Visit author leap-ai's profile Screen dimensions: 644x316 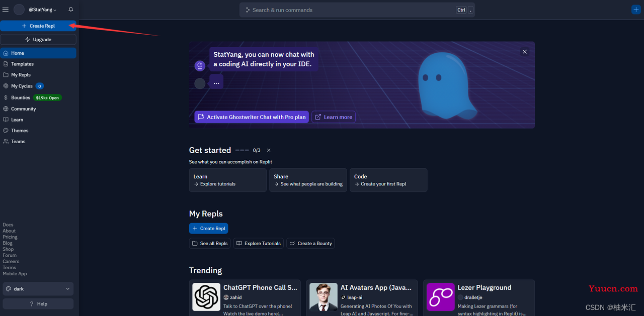(x=352, y=297)
